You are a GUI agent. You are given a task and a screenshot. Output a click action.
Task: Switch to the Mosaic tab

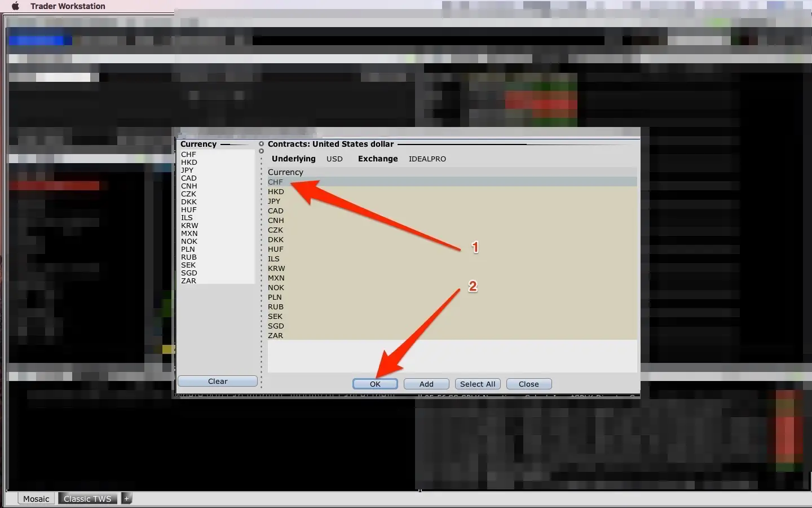coord(36,499)
